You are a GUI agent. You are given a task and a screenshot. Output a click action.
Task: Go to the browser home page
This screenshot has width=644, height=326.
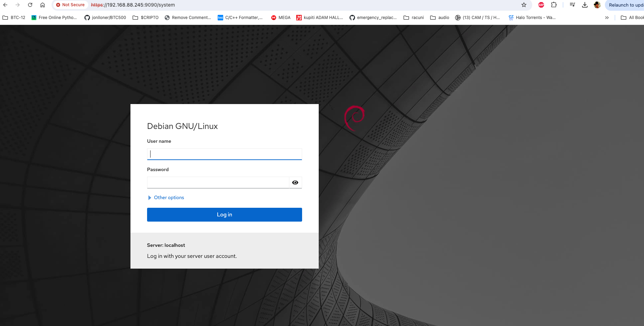[43, 5]
